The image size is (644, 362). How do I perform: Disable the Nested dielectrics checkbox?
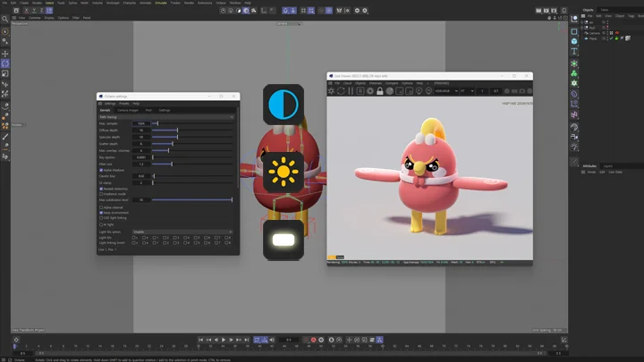click(x=101, y=189)
